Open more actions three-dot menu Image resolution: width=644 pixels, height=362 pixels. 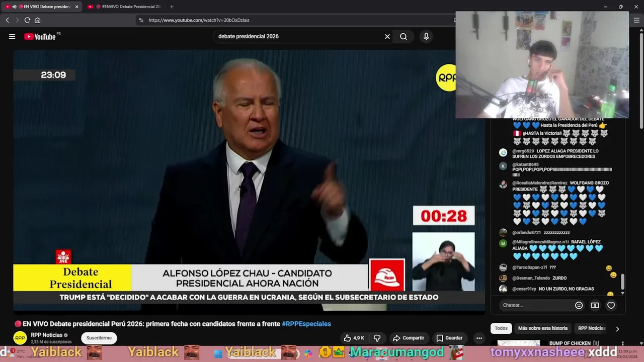pos(479,338)
